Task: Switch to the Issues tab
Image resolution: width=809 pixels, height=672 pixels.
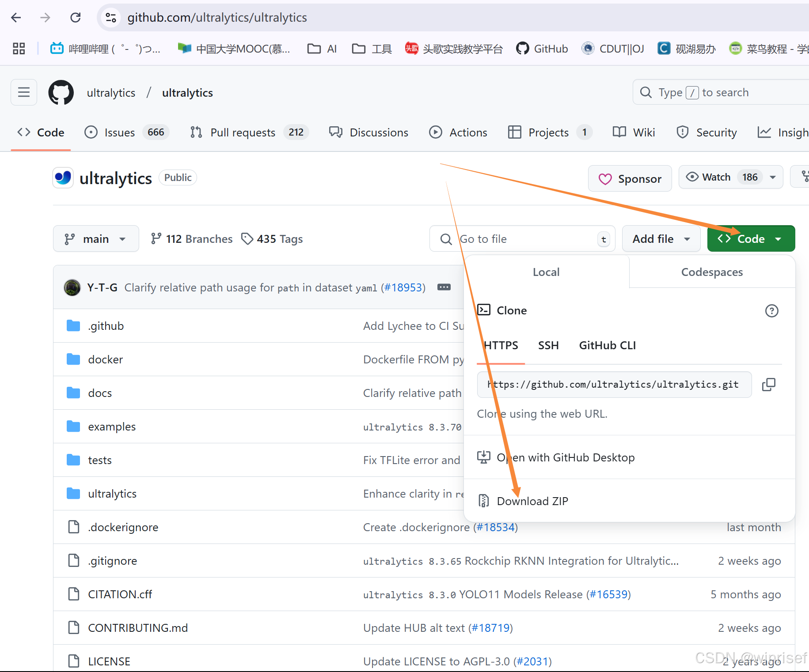Action: click(x=126, y=132)
